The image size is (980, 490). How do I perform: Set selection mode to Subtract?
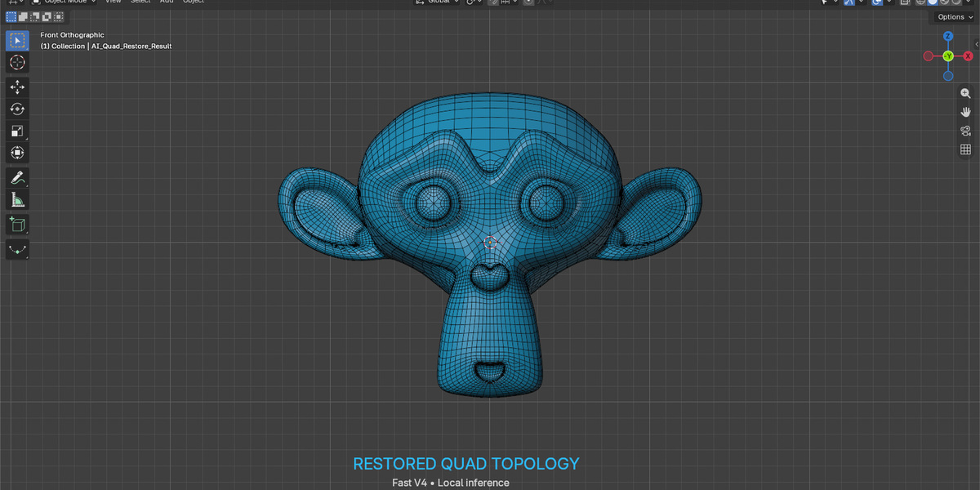coord(36,16)
